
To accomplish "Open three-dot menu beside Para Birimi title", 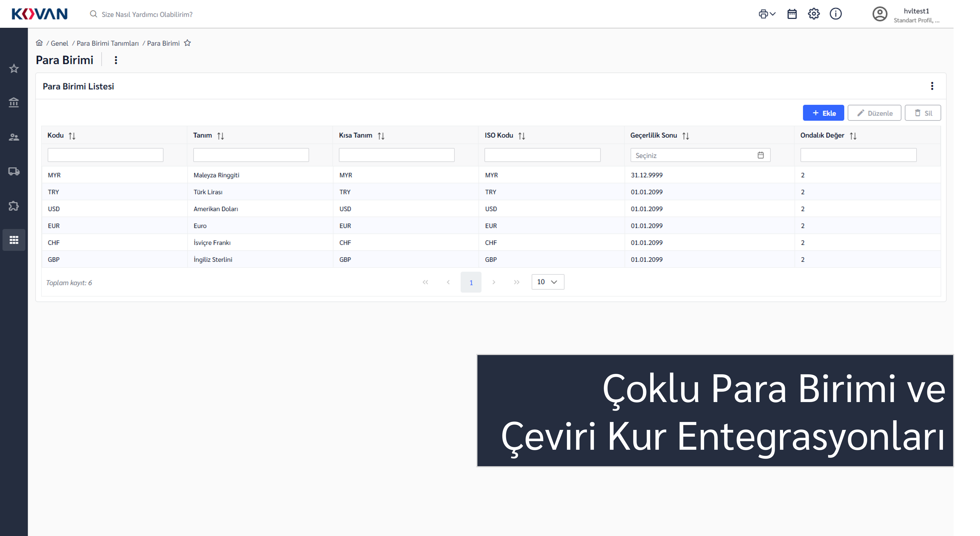I will click(x=116, y=60).
